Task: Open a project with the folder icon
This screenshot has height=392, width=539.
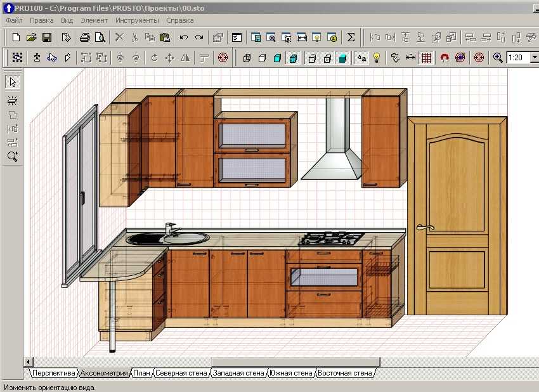Action: (x=32, y=37)
